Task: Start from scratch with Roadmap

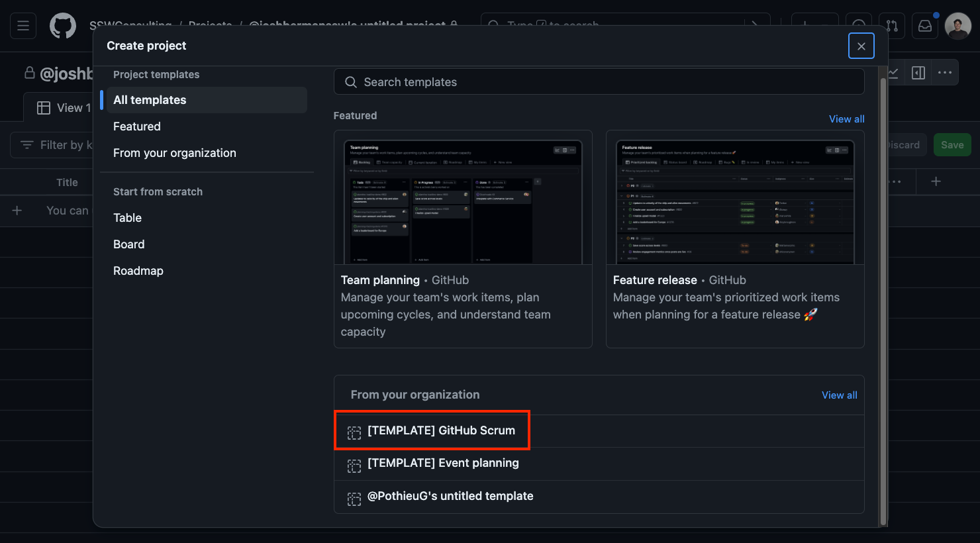Action: pyautogui.click(x=138, y=271)
